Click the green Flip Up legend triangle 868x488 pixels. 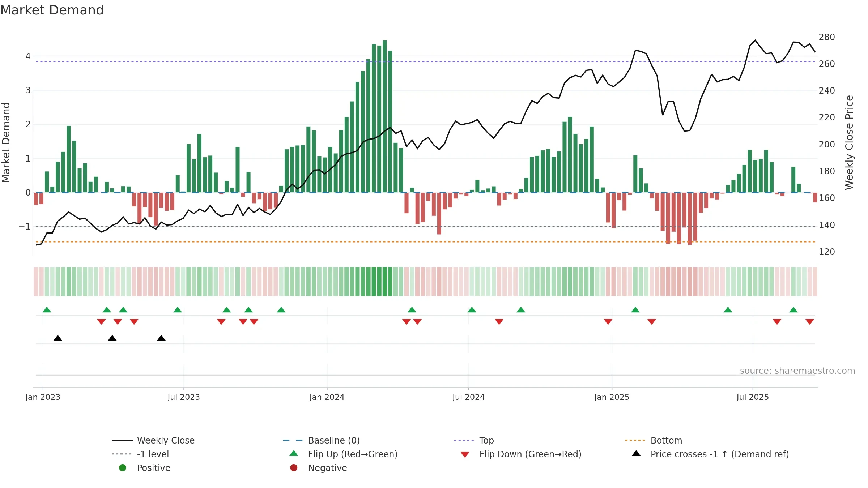click(x=294, y=453)
